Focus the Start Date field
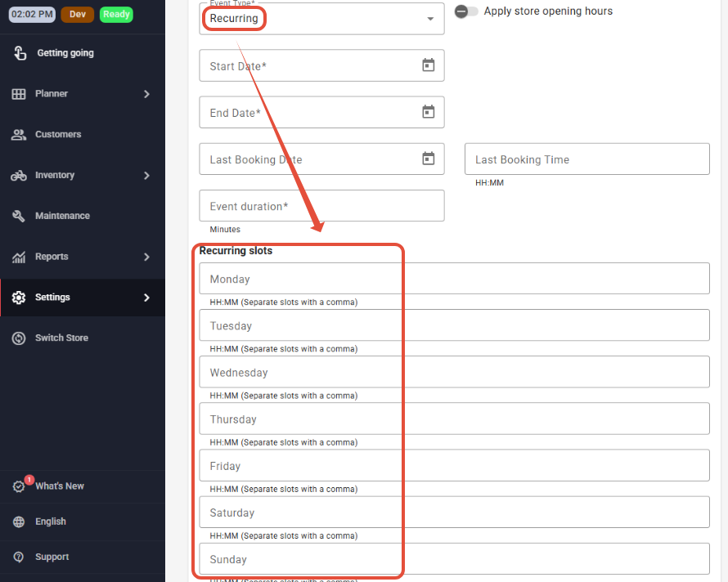 point(321,65)
